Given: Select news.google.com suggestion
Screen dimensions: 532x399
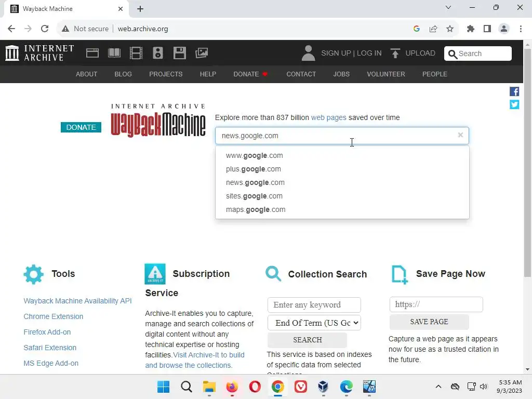Looking at the screenshot, I should coord(342,182).
